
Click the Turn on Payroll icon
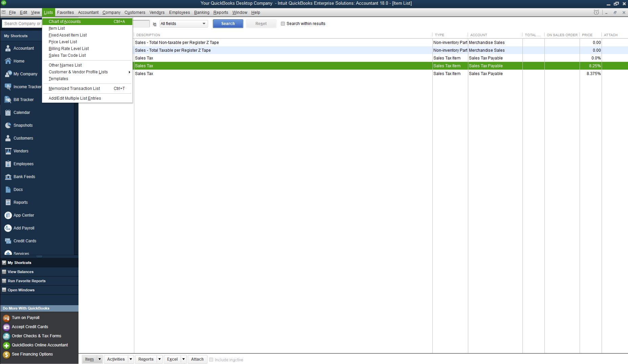tap(6, 318)
